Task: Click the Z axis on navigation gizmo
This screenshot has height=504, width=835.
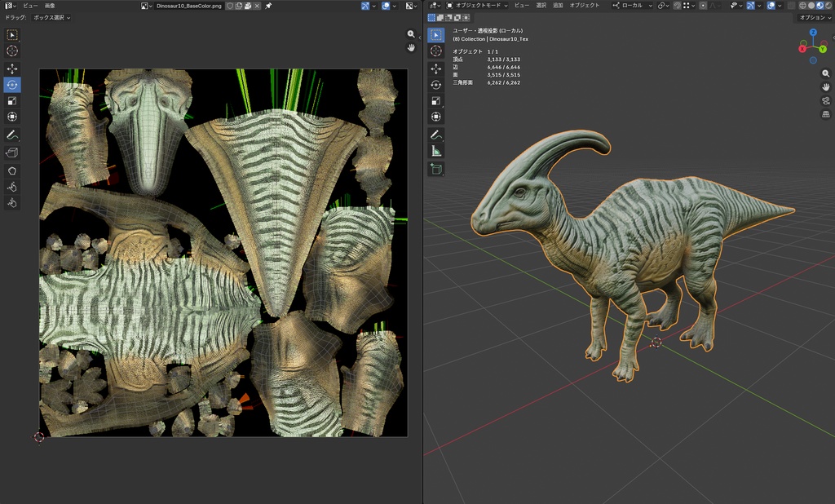Action: (813, 33)
